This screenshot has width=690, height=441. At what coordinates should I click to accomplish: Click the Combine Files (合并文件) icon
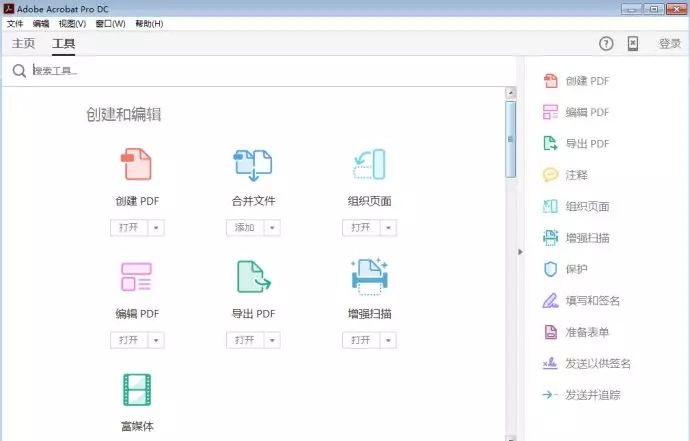pyautogui.click(x=253, y=165)
